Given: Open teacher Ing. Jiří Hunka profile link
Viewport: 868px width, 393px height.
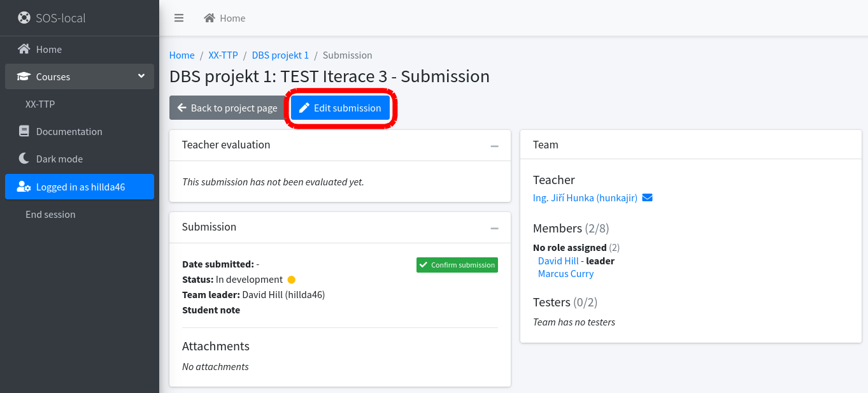Looking at the screenshot, I should coord(585,197).
